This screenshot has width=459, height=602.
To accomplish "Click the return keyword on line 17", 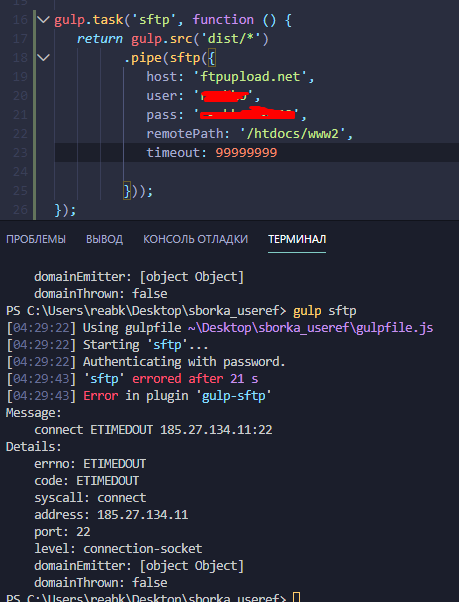I will [x=100, y=39].
